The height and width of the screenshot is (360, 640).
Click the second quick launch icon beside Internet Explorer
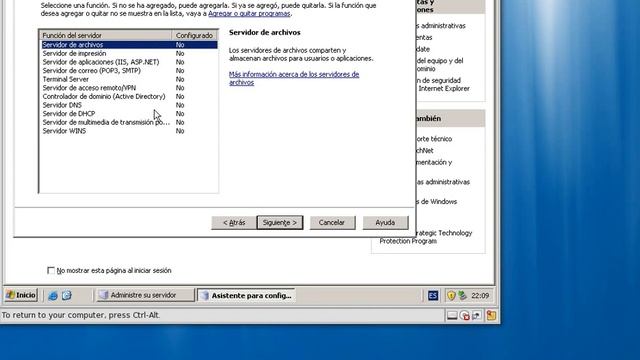(x=67, y=295)
